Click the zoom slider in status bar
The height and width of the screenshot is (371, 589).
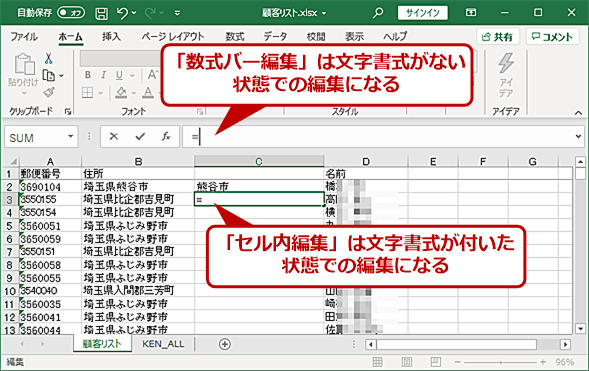500,362
